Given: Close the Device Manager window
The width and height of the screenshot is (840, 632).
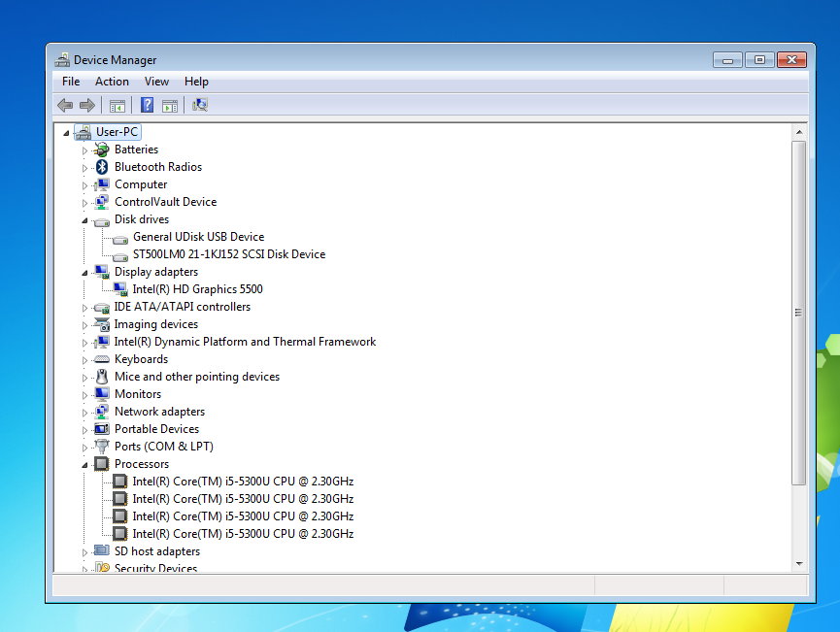Looking at the screenshot, I should 791,60.
